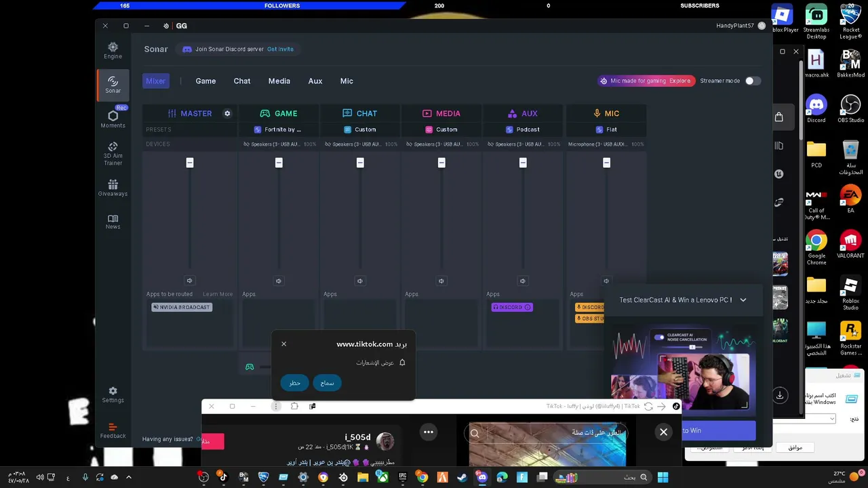This screenshot has height=488, width=868.
Task: Click the Get invite Discord link
Action: click(x=280, y=49)
